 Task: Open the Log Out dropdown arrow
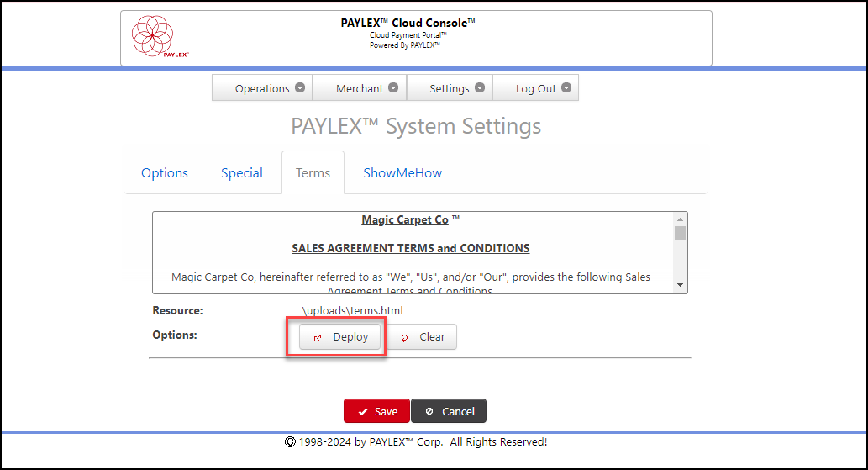(566, 87)
